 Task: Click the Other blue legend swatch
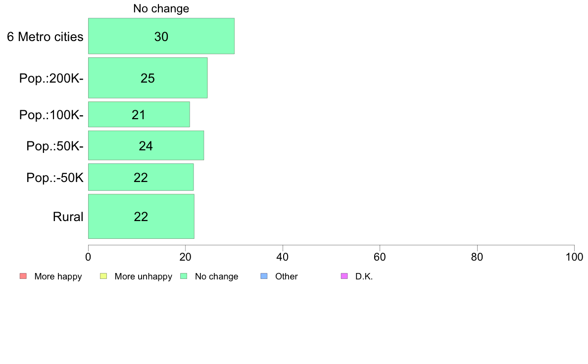[264, 276]
